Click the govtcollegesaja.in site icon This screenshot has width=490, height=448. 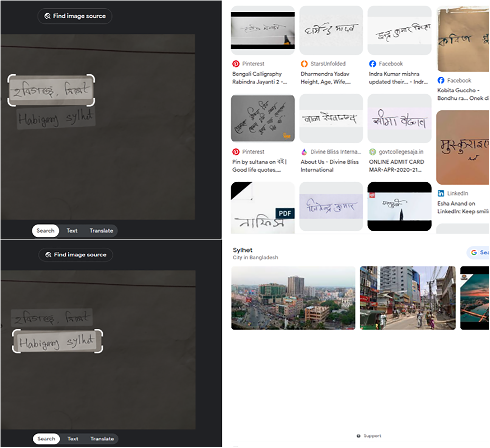pos(372,152)
